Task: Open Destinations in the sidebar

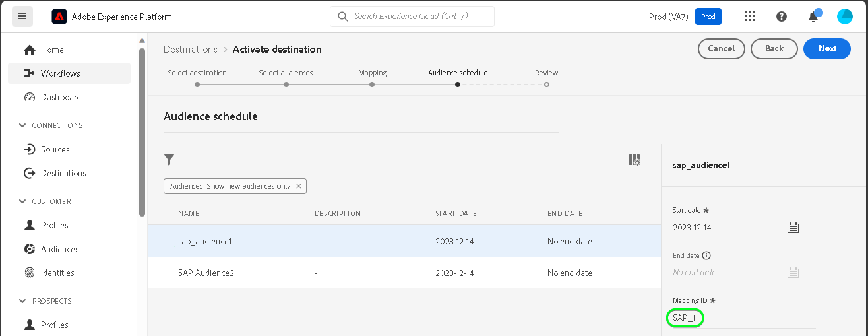Action: click(x=63, y=173)
